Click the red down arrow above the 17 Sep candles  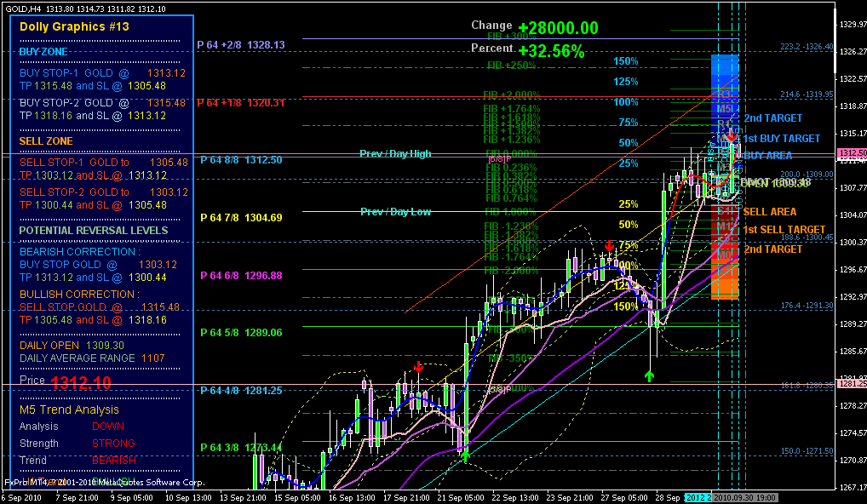(x=419, y=366)
